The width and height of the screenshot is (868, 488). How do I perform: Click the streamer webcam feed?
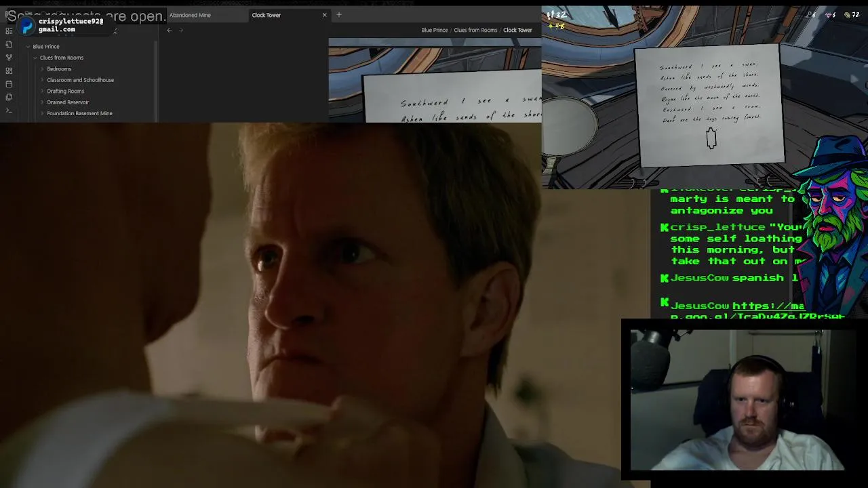coord(737,400)
